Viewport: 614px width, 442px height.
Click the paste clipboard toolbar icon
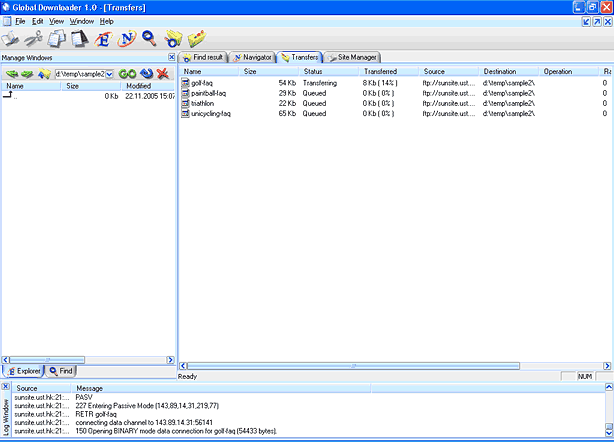click(x=80, y=39)
